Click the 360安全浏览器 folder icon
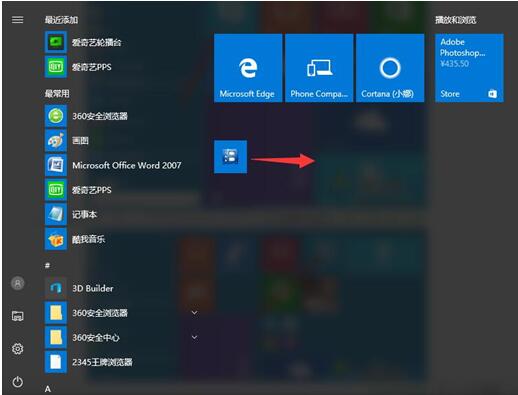 (x=56, y=313)
